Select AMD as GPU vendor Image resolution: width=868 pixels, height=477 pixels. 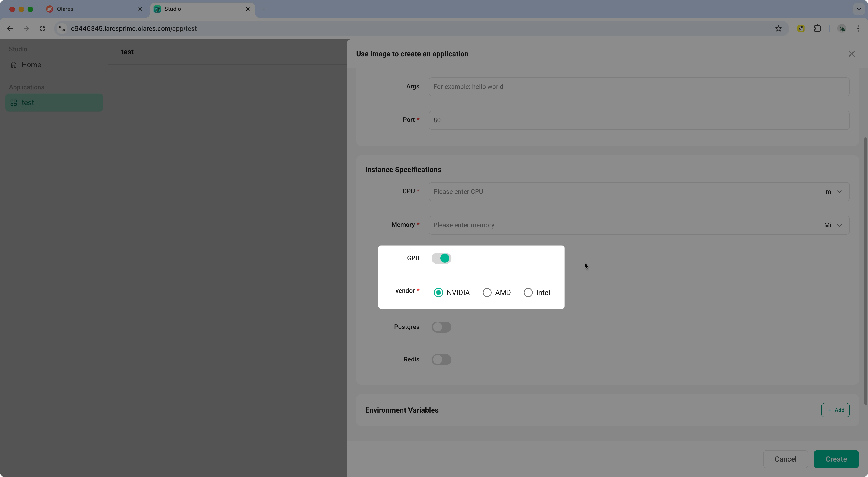click(487, 292)
